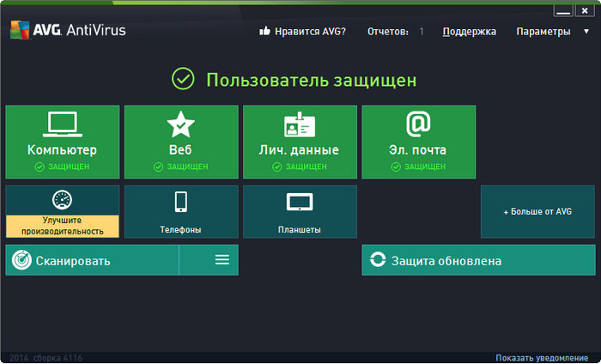601x364 pixels.
Task: Open the Веб protection tile
Action: [181, 142]
